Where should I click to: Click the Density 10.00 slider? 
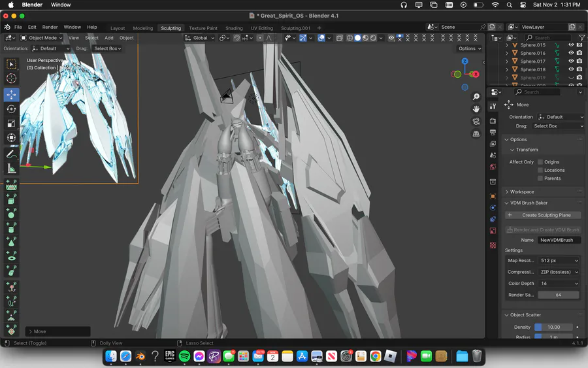pyautogui.click(x=553, y=327)
